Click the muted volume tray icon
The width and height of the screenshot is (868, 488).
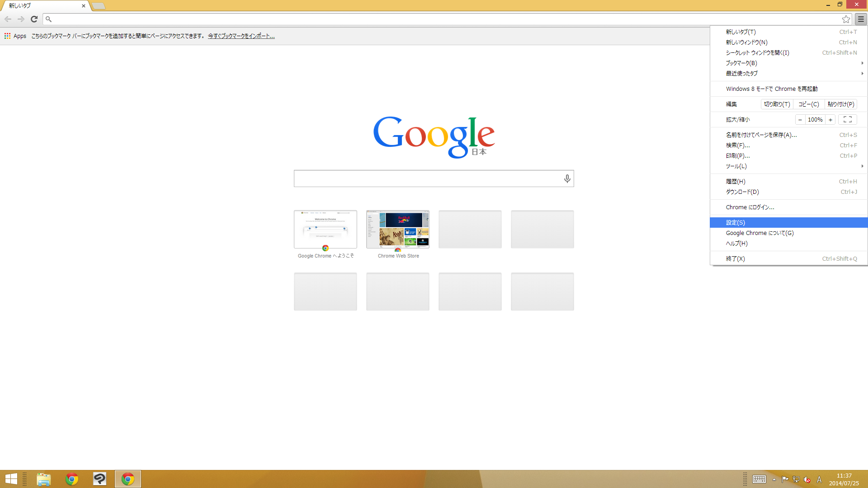[807, 479]
